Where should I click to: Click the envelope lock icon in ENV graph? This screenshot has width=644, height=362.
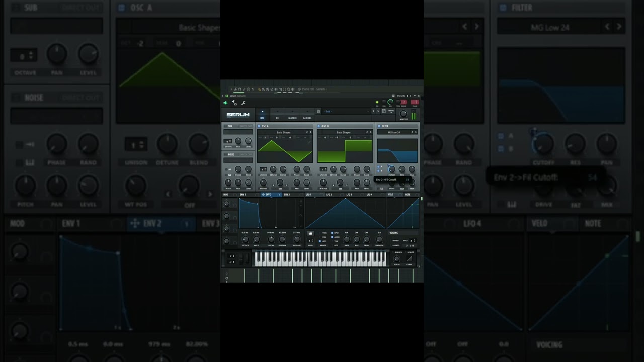(301, 201)
